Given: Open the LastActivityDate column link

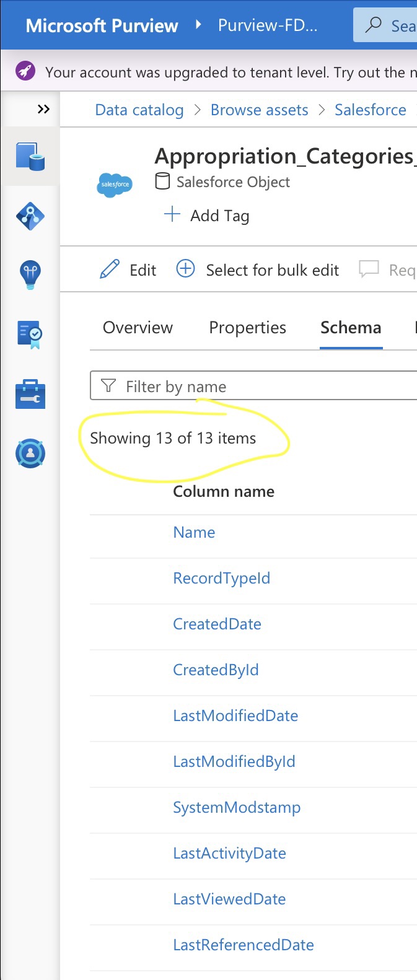Looking at the screenshot, I should pyautogui.click(x=229, y=853).
